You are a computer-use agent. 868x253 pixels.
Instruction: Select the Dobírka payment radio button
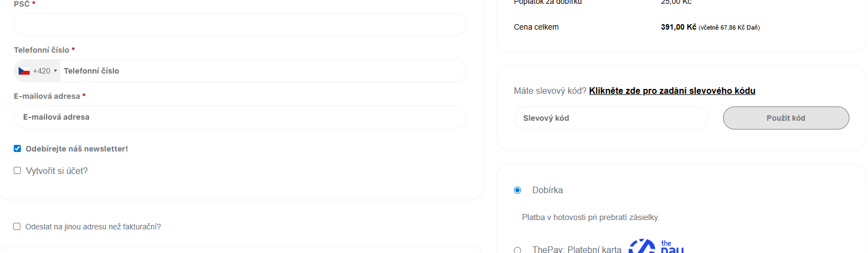pos(517,190)
